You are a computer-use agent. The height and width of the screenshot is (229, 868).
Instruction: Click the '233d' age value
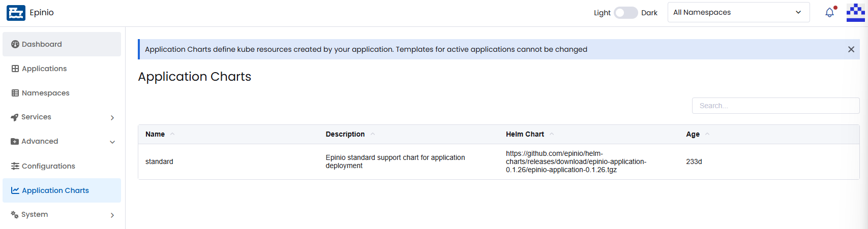click(x=694, y=161)
